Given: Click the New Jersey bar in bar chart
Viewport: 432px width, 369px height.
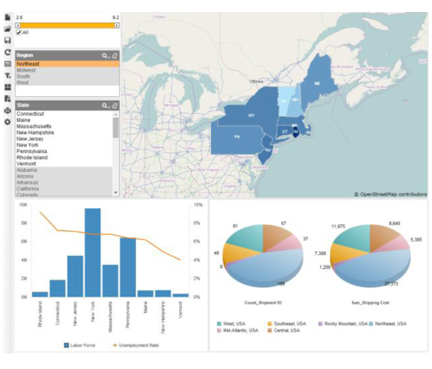Looking at the screenshot, I should (75, 276).
